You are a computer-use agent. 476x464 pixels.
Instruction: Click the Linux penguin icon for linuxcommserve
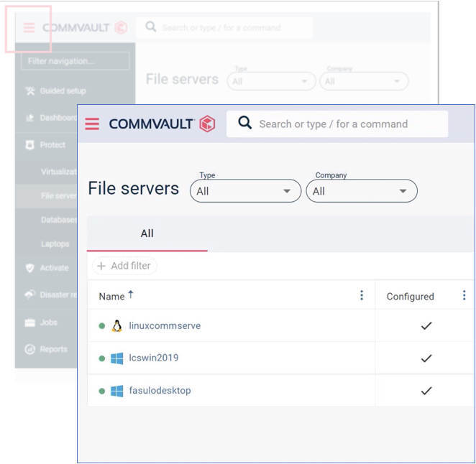[x=117, y=326]
